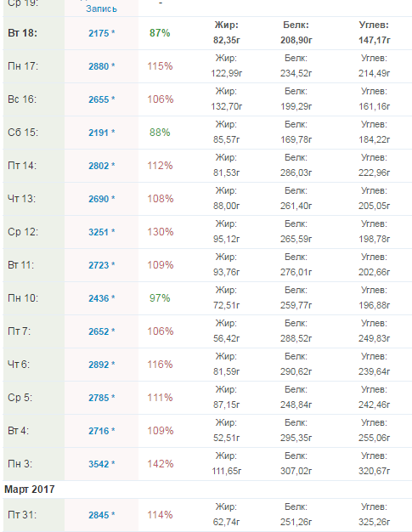Viewport: 412px width, 532px height.
Task: Click the 87% value for Вт 18
Action: [160, 33]
